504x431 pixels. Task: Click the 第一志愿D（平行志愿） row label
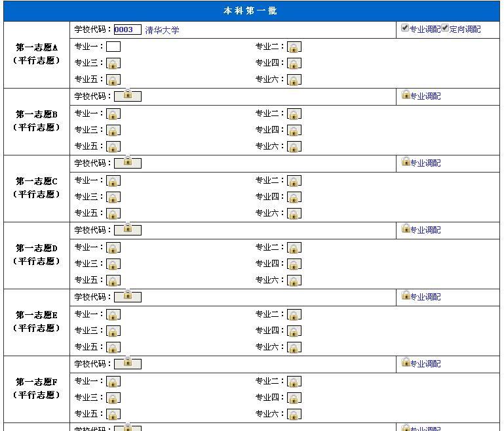pos(36,255)
